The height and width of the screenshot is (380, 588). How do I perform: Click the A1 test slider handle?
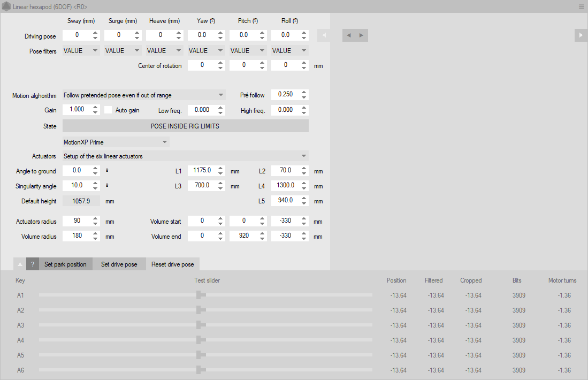(x=198, y=295)
